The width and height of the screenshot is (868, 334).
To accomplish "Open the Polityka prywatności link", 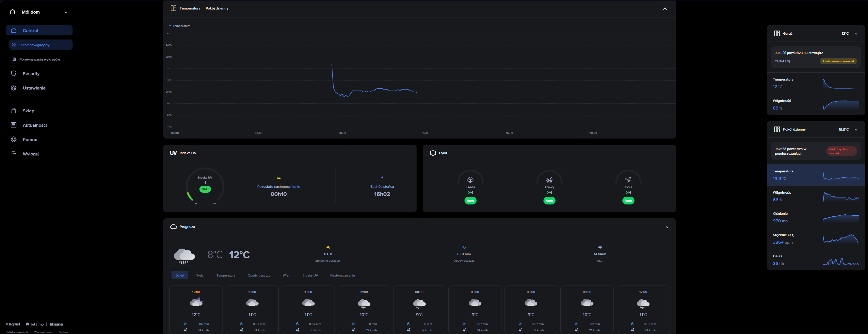I will 17,332.
